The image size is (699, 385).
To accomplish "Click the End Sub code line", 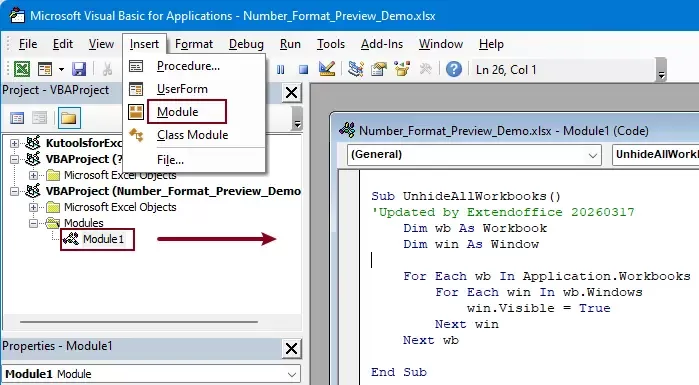I will (399, 372).
